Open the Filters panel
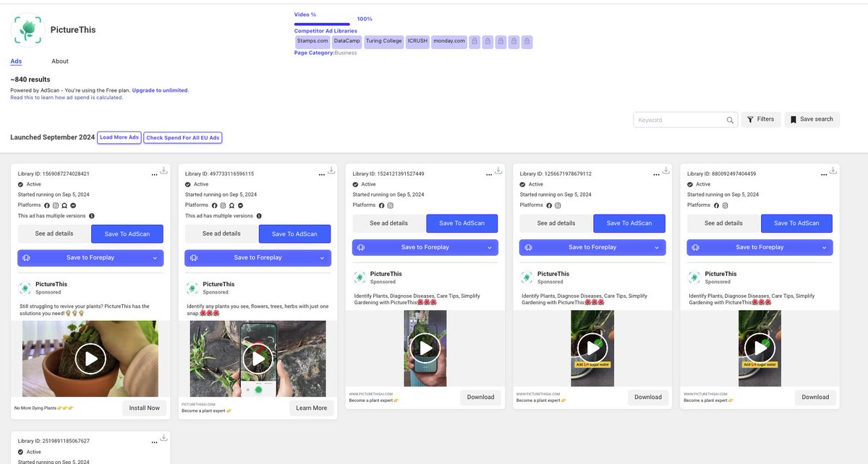This screenshot has width=868, height=464. click(760, 119)
